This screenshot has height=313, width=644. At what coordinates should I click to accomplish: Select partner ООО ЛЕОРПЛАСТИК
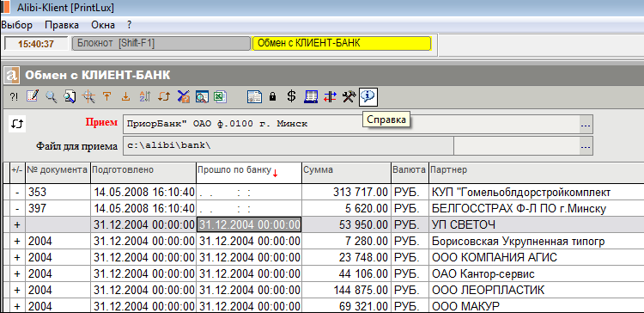tap(488, 290)
